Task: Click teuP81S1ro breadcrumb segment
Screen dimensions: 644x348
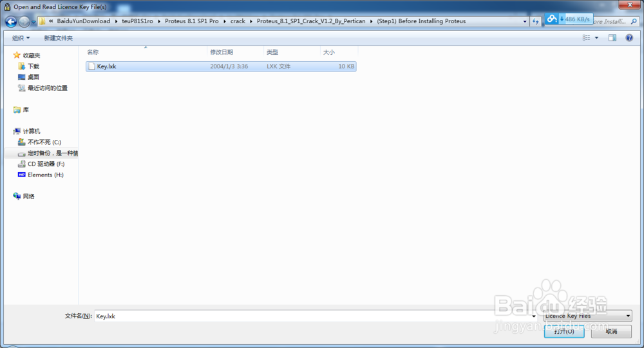Action: pos(137,21)
